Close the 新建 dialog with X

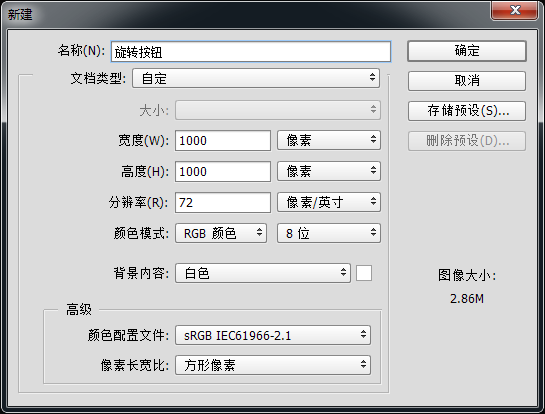click(515, 10)
